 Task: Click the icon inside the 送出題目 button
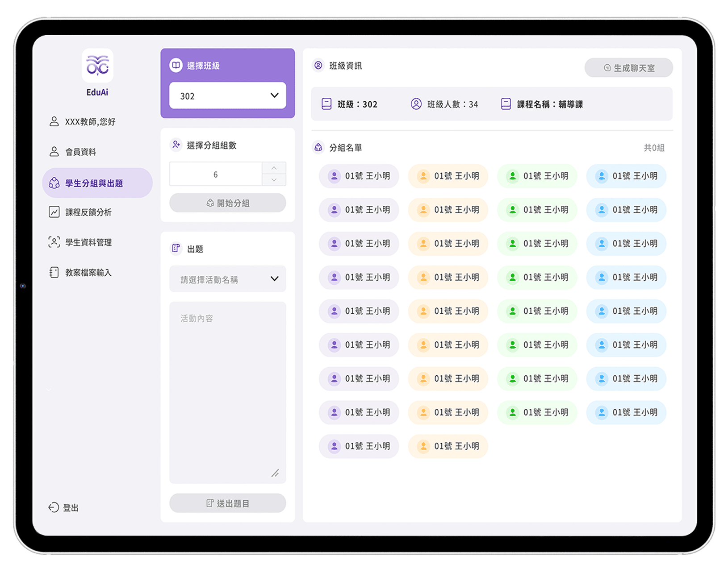pos(210,503)
